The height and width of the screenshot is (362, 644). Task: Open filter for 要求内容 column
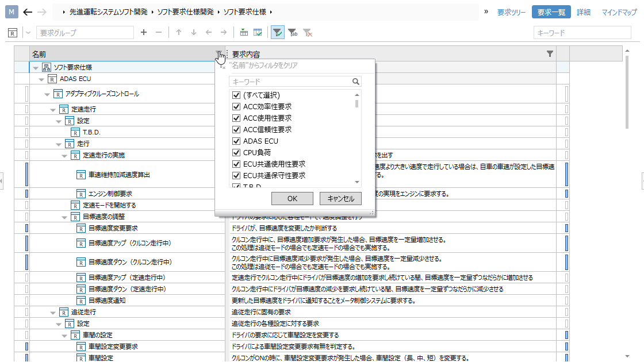pyautogui.click(x=550, y=54)
